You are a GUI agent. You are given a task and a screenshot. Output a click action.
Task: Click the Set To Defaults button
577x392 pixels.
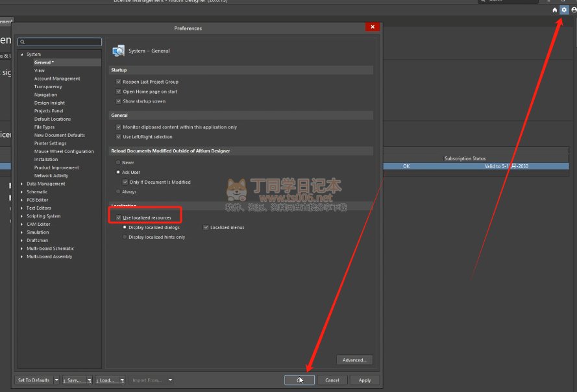[x=34, y=380]
